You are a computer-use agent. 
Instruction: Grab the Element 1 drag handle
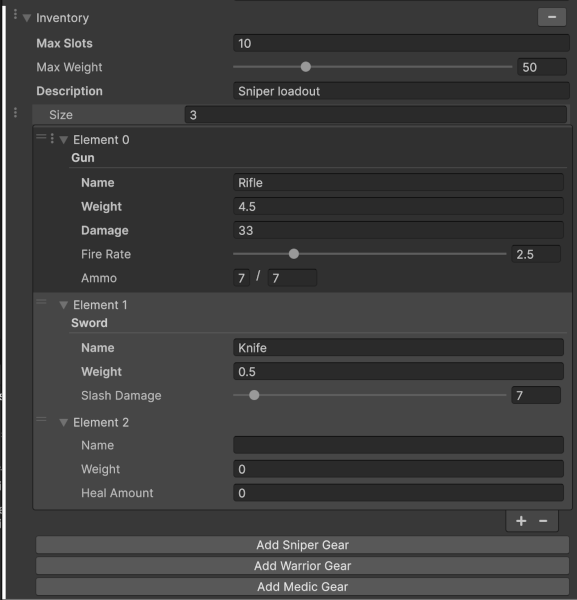[x=41, y=302]
